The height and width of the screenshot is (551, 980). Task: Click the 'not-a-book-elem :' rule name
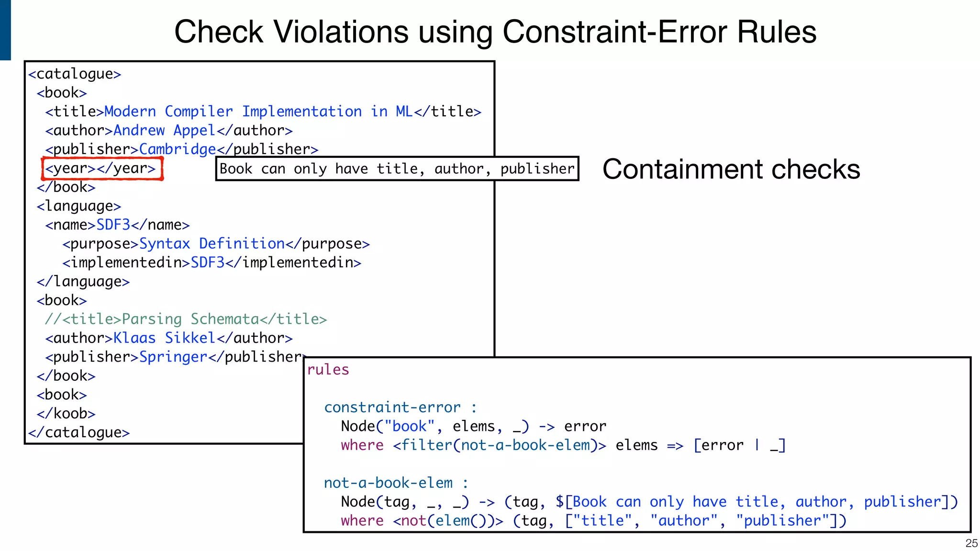tap(396, 483)
